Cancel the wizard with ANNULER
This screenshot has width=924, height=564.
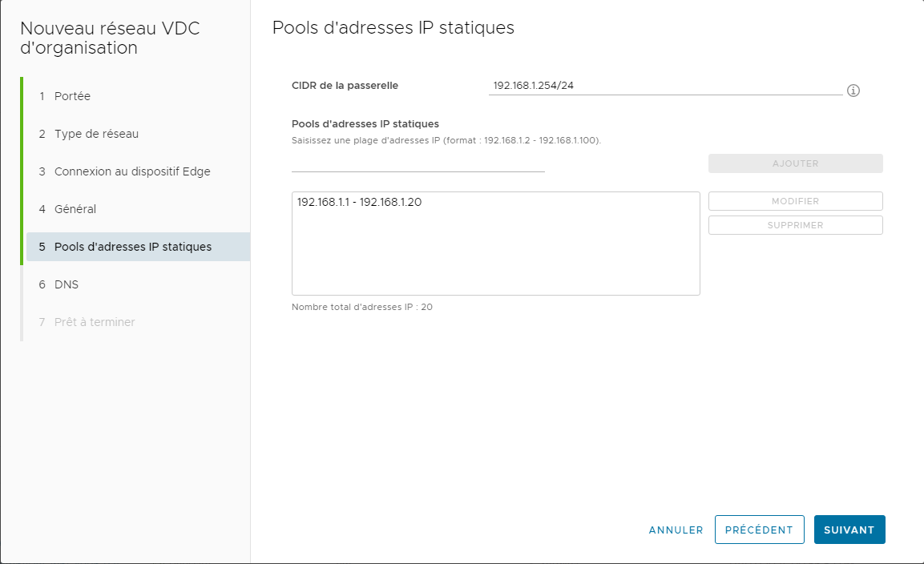point(676,530)
